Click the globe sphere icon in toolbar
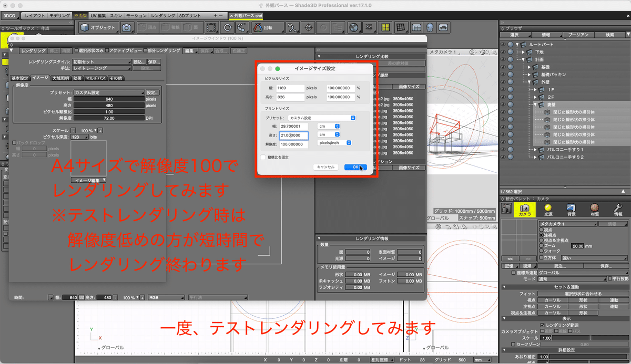Viewport: 631px width, 364px height. (354, 27)
